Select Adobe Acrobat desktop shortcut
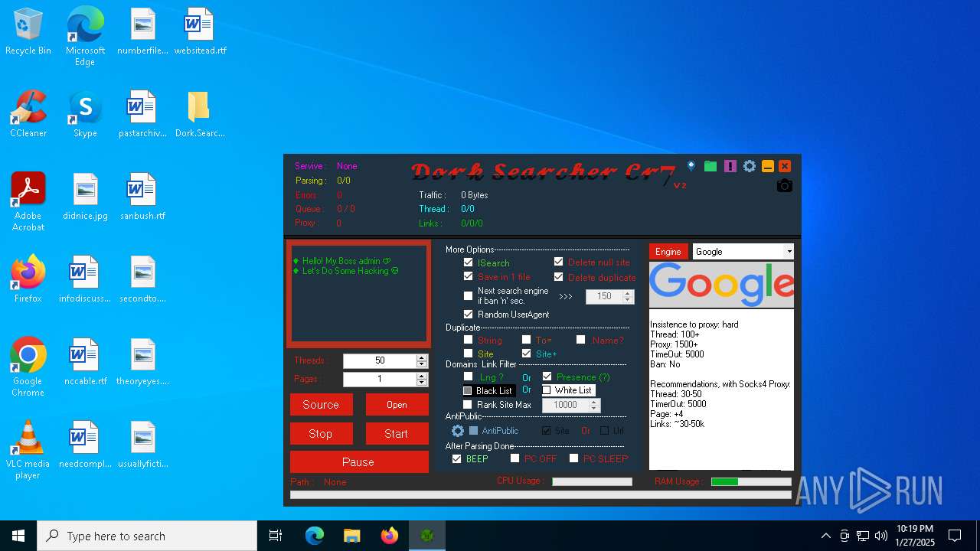Viewport: 980px width, 551px height. pyautogui.click(x=28, y=202)
